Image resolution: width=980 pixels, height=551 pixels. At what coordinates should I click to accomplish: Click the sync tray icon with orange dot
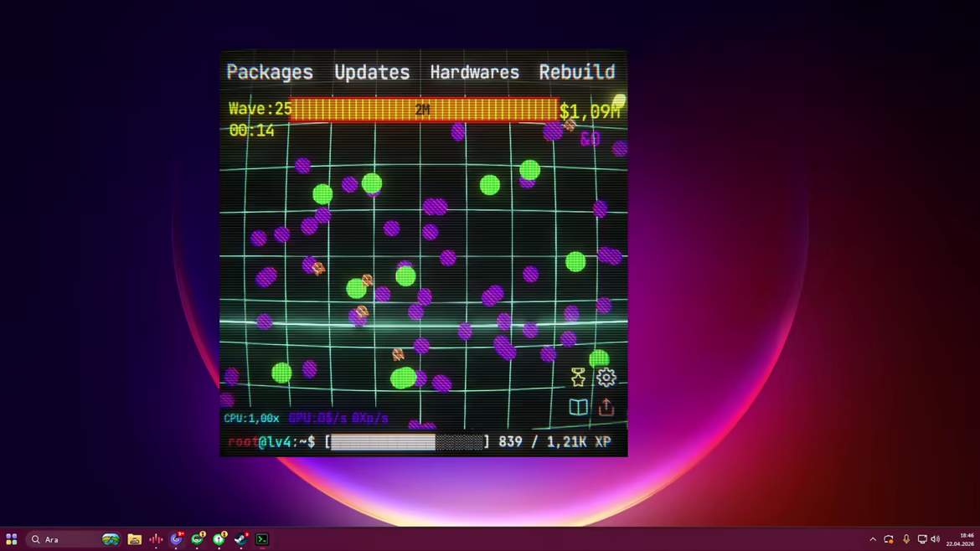(889, 539)
